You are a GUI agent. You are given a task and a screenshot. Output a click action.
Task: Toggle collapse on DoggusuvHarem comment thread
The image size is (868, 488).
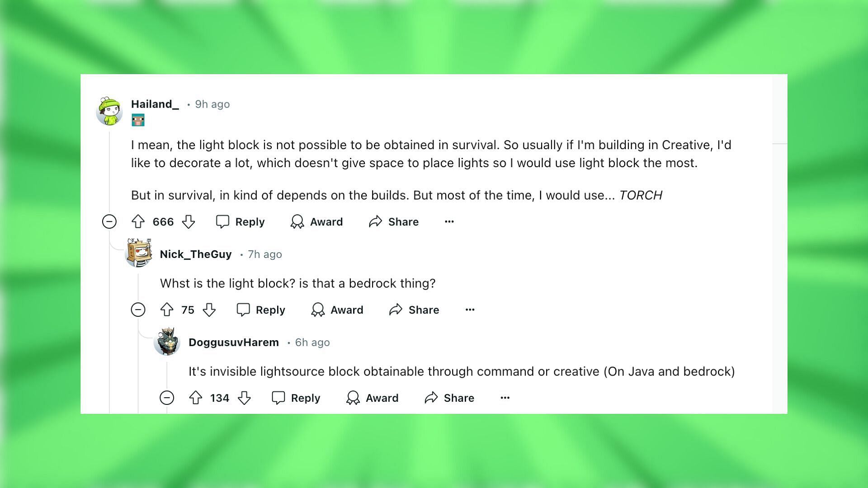click(x=167, y=398)
